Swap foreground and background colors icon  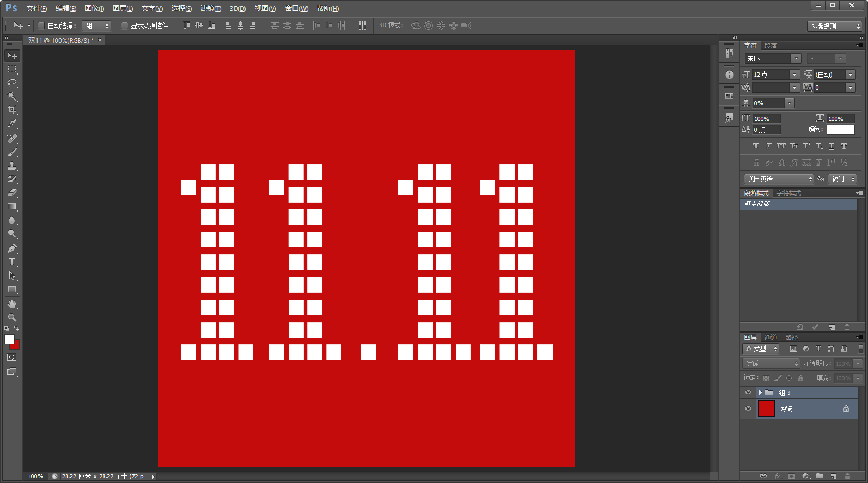pos(16,329)
